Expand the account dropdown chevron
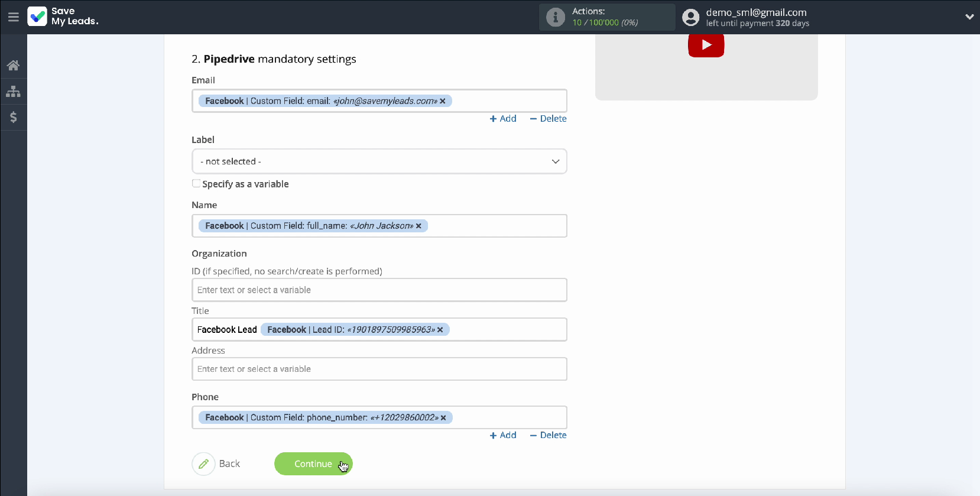 969,17
